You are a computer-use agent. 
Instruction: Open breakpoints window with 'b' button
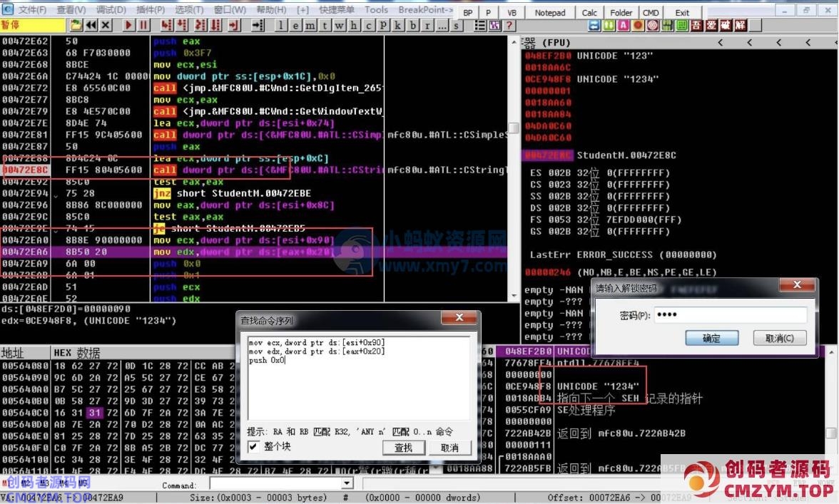tap(414, 25)
